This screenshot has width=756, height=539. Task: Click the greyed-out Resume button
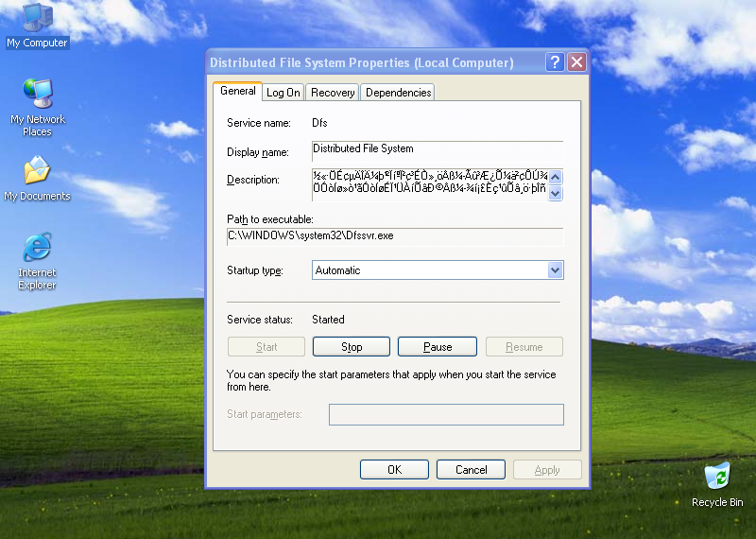point(524,347)
